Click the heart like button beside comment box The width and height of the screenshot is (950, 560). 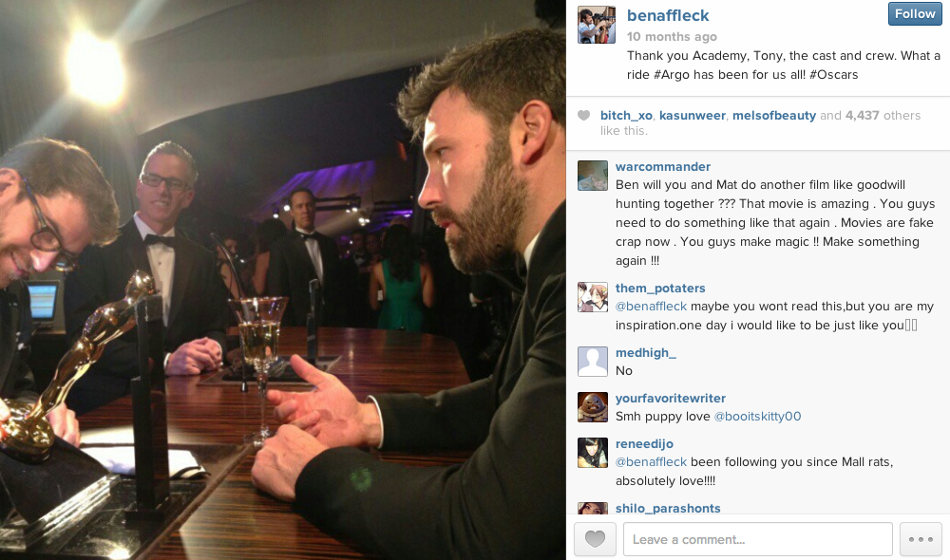[x=595, y=539]
